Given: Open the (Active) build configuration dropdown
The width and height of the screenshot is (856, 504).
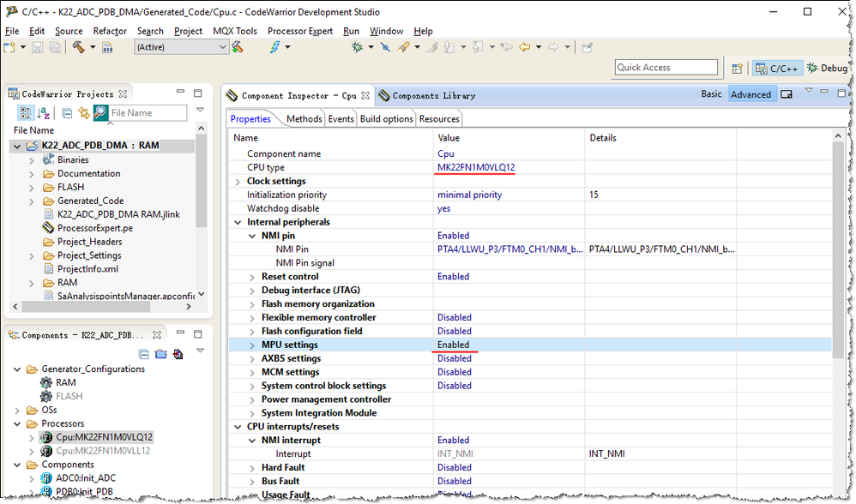Looking at the screenshot, I should (x=182, y=48).
